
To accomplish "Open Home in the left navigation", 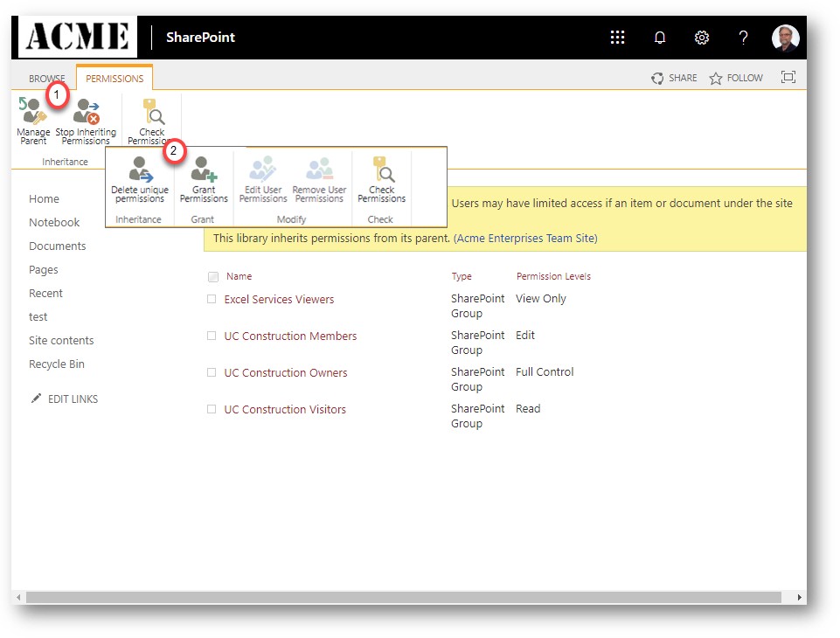I will click(x=44, y=198).
